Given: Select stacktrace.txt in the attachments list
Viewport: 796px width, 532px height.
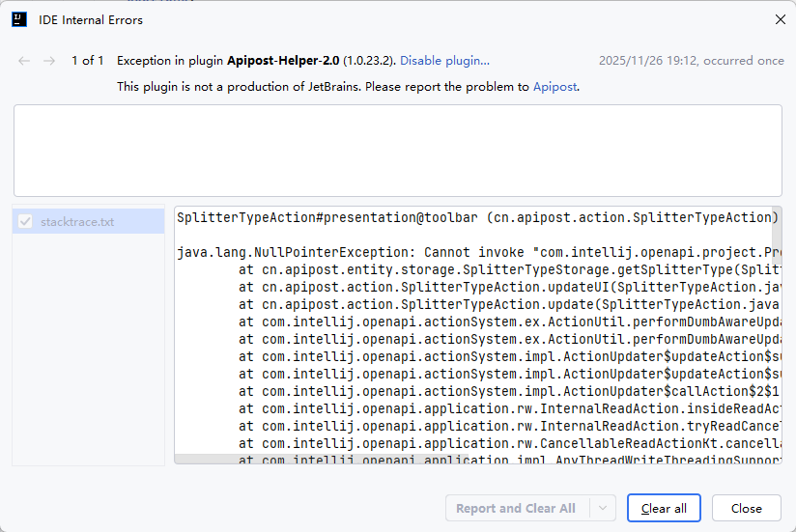Looking at the screenshot, I should (x=77, y=222).
